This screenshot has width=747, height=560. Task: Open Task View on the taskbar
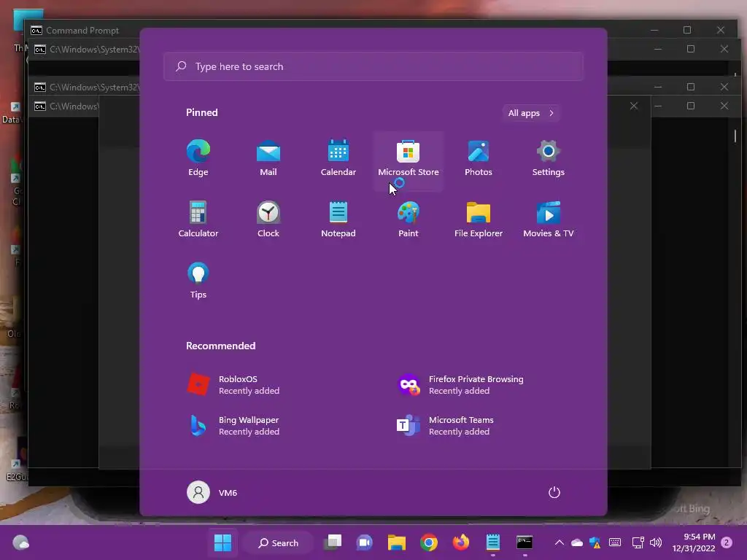[333, 542]
